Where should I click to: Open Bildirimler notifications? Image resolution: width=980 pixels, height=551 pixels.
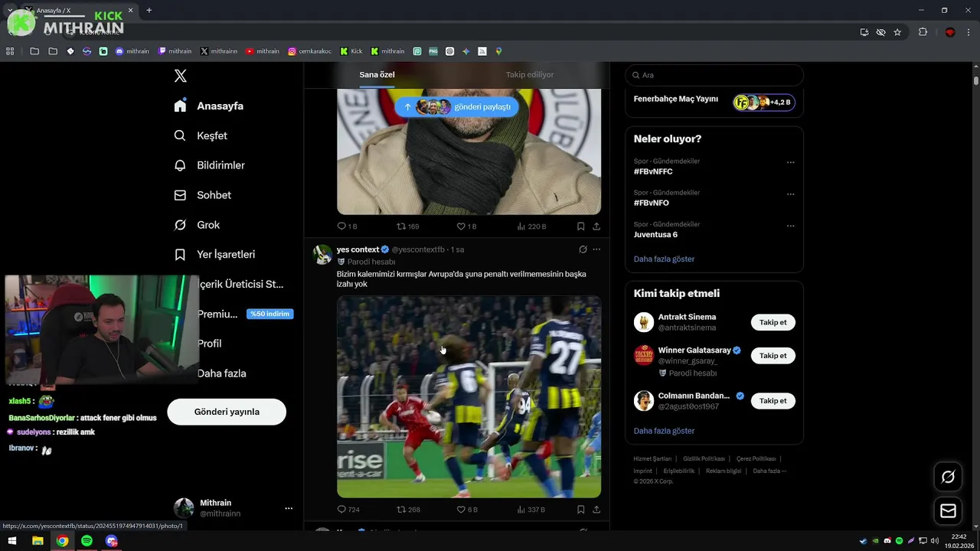tap(209, 165)
